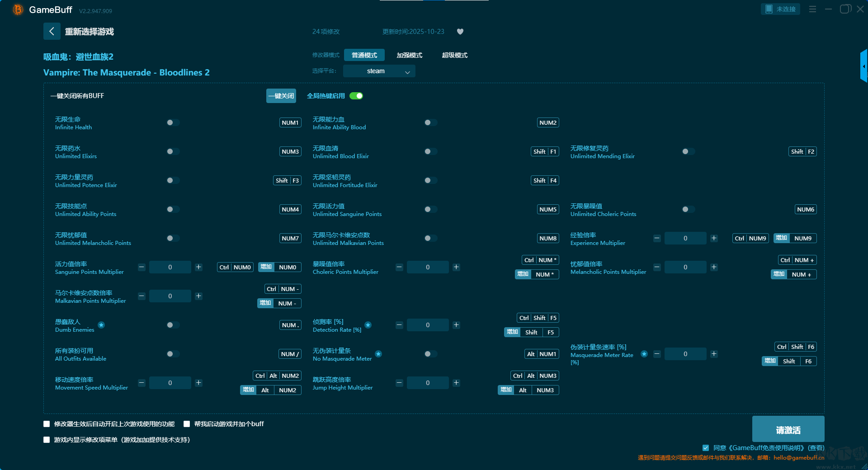Favorite the game with the heart icon
Viewport: 868px width, 470px height.
[460, 32]
